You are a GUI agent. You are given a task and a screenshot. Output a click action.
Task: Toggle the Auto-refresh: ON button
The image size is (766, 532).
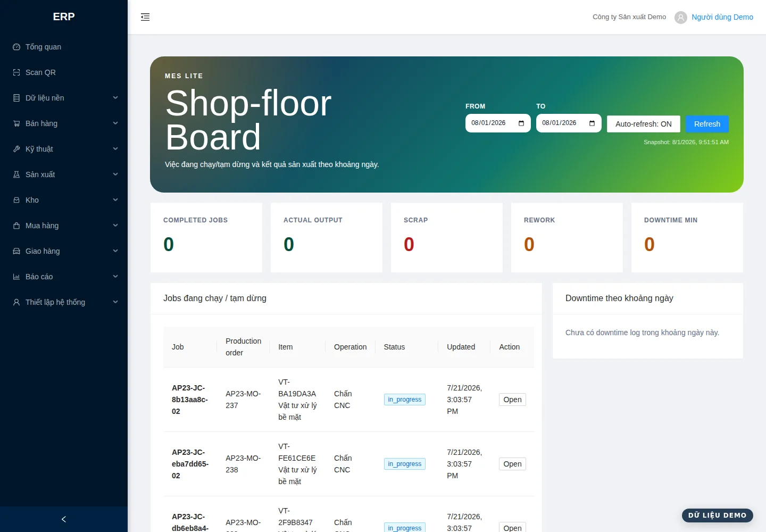click(644, 124)
